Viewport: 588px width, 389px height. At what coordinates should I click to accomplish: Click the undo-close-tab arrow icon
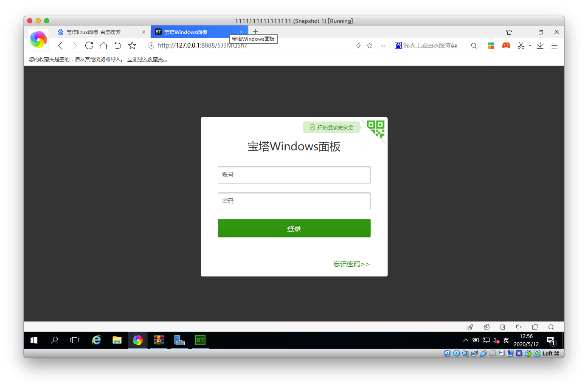tap(118, 45)
